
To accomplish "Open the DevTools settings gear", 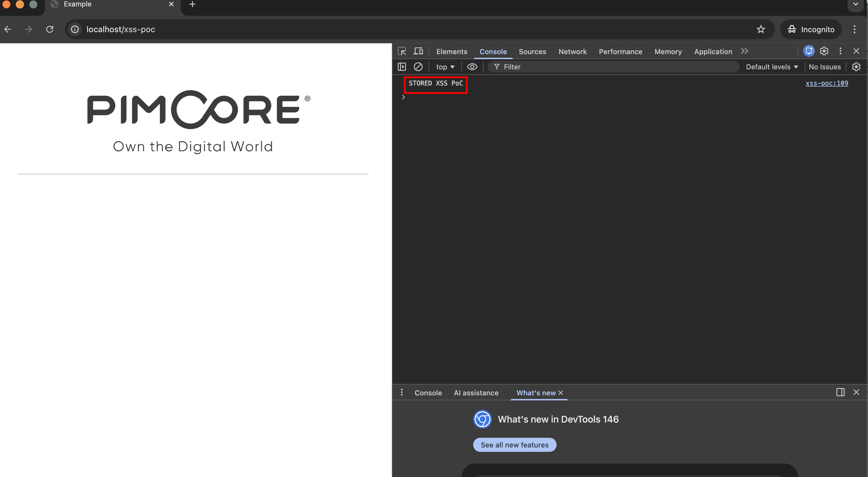I will (x=824, y=51).
